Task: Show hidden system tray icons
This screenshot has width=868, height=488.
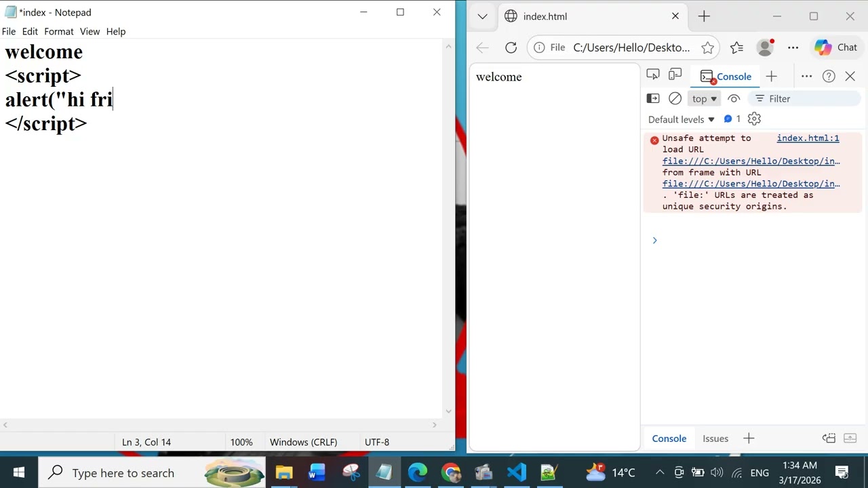Action: point(659,472)
